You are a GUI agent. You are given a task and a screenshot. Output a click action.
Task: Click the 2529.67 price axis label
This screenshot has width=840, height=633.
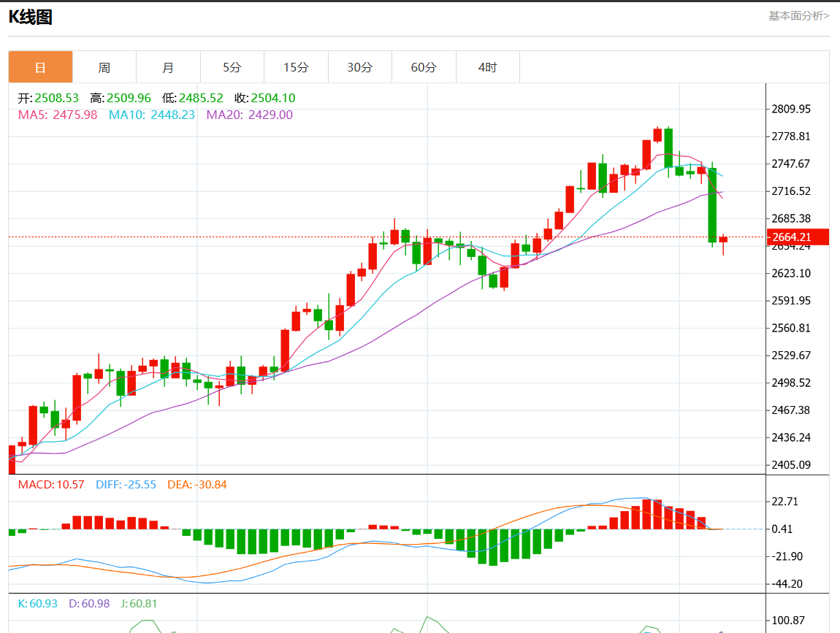point(791,355)
